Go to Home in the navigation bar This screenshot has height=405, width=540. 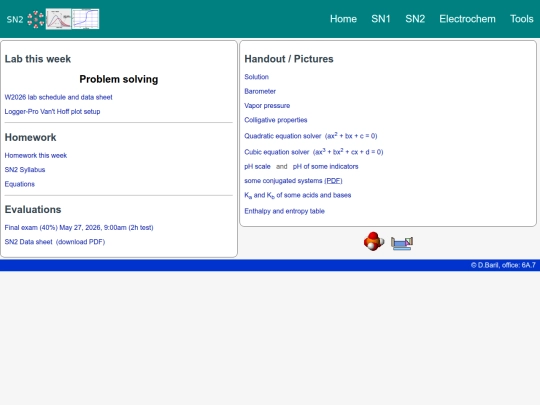(x=343, y=19)
